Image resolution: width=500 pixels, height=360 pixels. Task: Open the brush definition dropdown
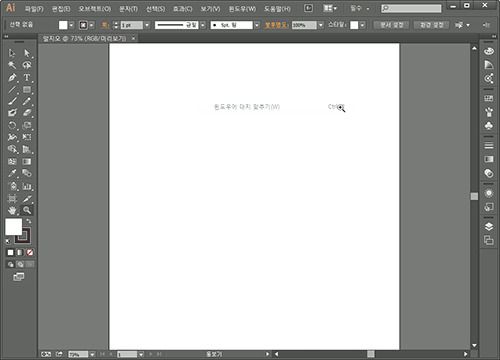click(257, 25)
